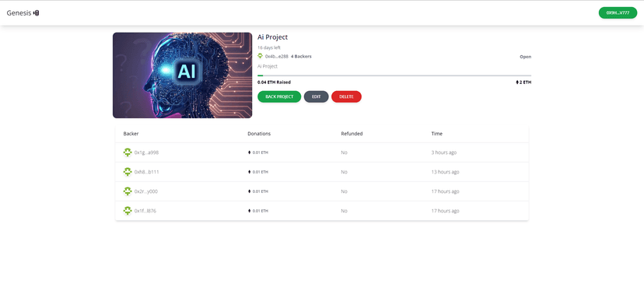Open the Edit project button
The height and width of the screenshot is (305, 644).
pyautogui.click(x=317, y=96)
